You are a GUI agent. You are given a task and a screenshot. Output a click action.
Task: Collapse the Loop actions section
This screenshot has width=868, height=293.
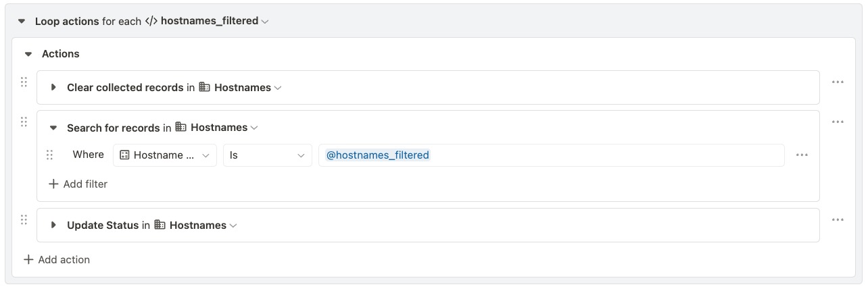click(x=22, y=21)
